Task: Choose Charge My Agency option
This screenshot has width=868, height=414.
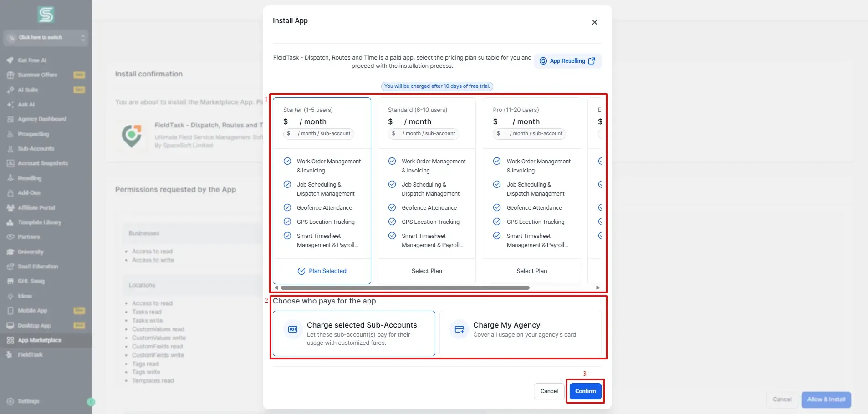Action: point(521,333)
